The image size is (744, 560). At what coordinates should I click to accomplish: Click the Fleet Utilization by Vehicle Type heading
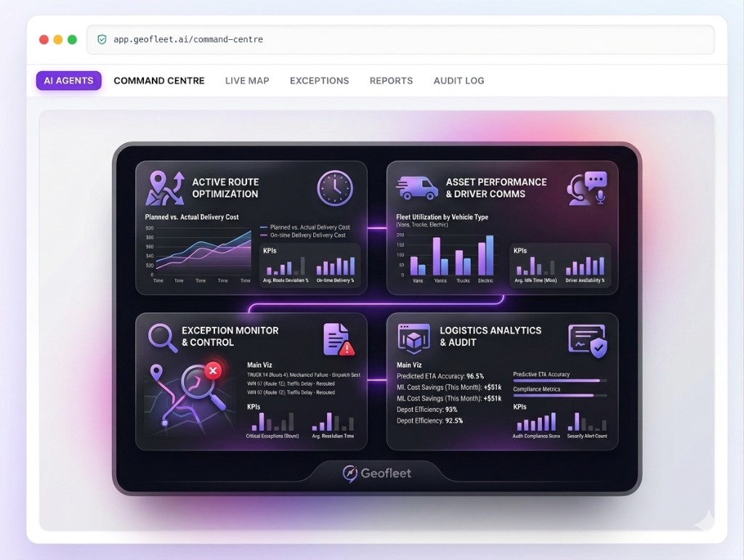point(442,216)
